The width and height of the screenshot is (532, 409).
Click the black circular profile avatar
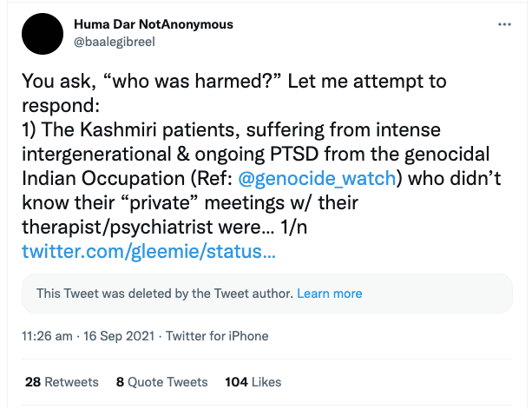coord(43,35)
